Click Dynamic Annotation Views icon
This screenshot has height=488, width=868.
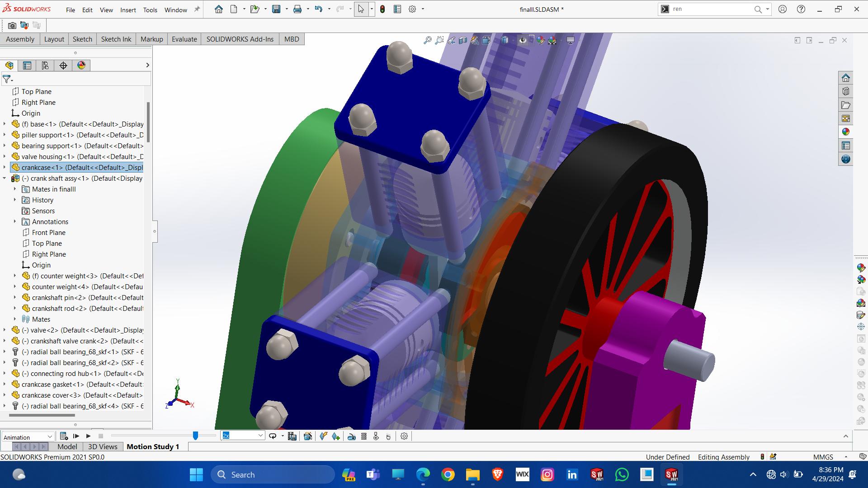click(475, 40)
